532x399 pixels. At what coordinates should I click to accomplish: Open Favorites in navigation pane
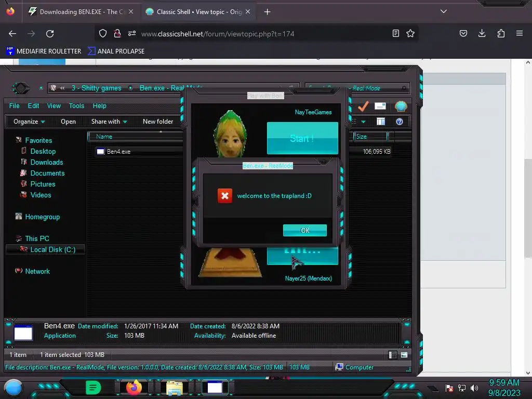click(38, 140)
